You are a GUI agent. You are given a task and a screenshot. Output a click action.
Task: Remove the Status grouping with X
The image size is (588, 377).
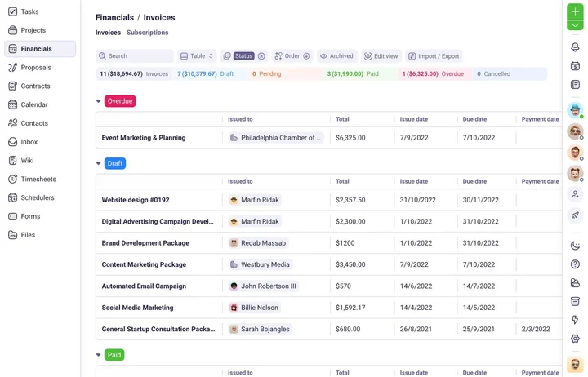pyautogui.click(x=261, y=56)
